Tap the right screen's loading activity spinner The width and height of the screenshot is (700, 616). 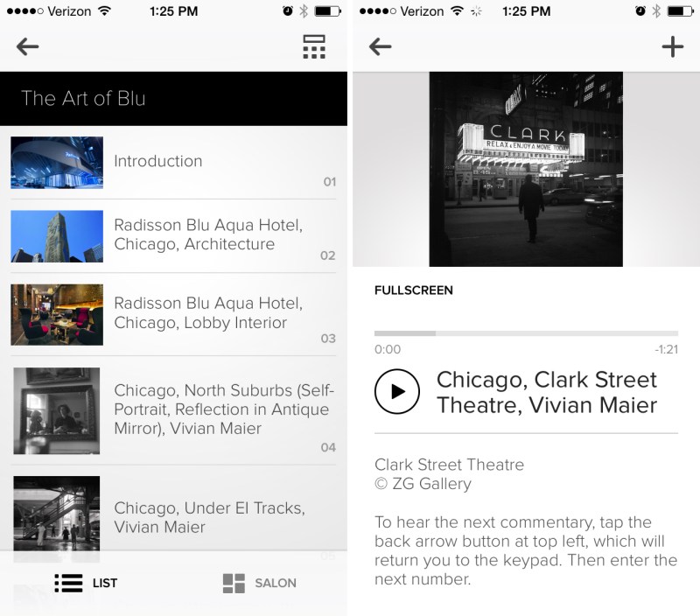point(476,11)
